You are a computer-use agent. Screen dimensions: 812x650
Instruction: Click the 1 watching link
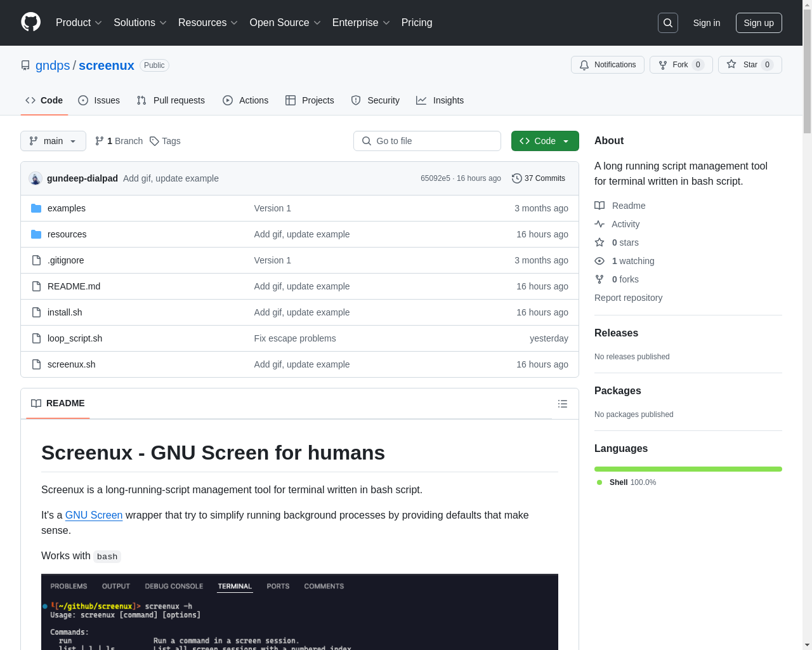point(624,261)
